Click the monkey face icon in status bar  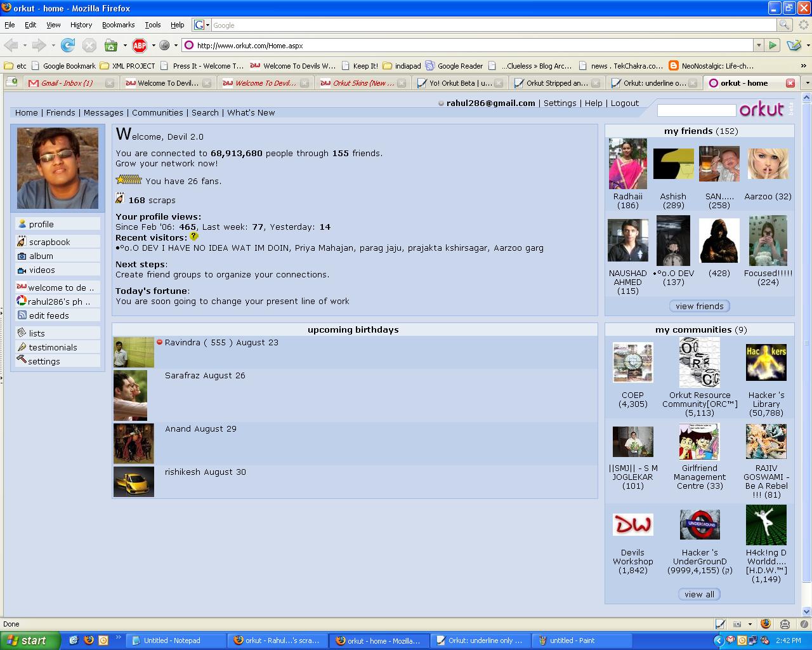pyautogui.click(x=785, y=624)
